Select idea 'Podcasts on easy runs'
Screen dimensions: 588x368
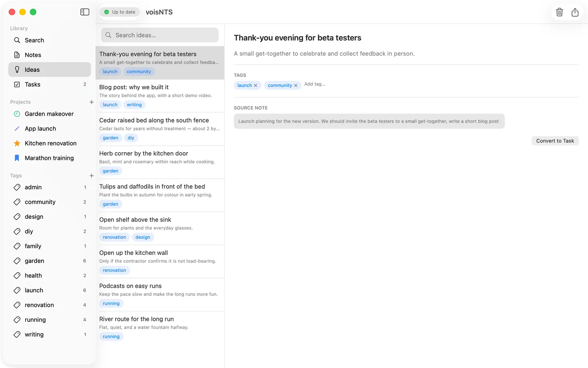[160, 295]
